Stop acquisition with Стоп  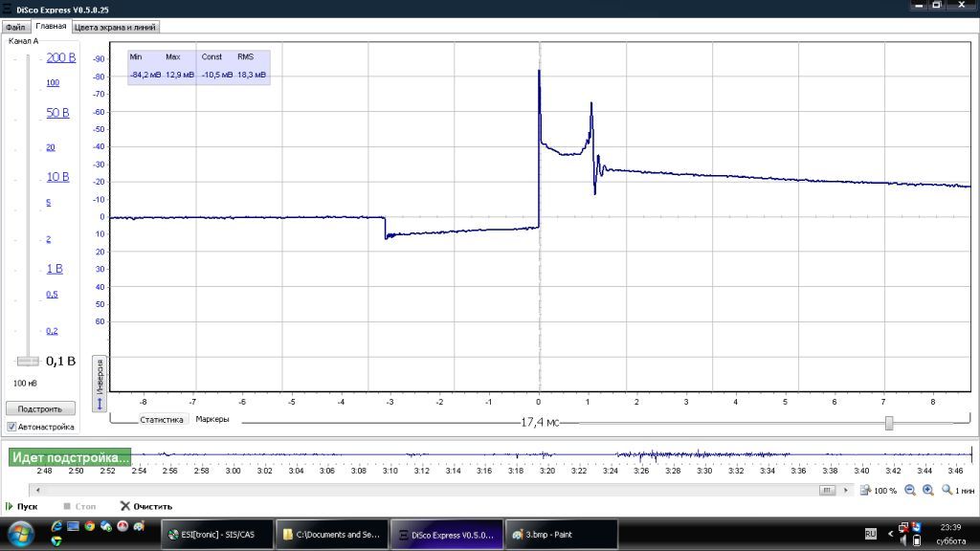tap(80, 507)
